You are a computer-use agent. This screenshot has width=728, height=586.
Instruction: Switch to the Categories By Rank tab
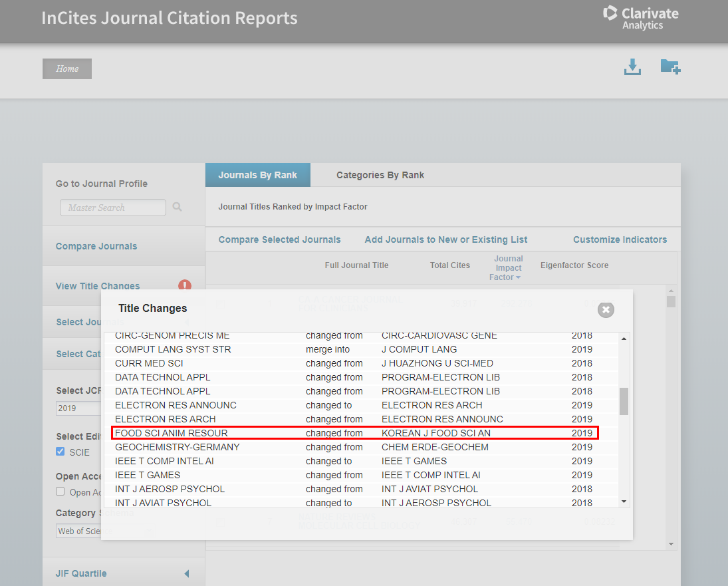tap(380, 175)
